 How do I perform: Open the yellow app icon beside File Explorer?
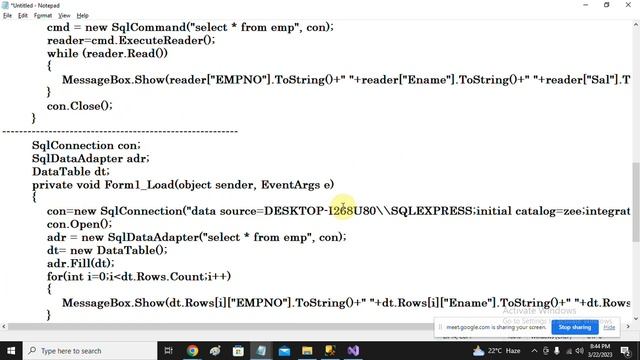coord(330,351)
